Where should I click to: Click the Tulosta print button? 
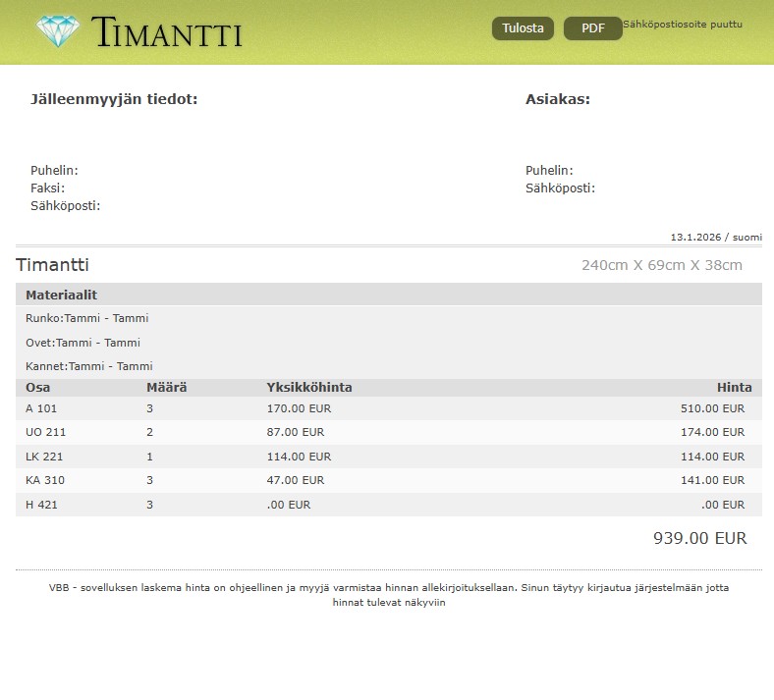(523, 28)
